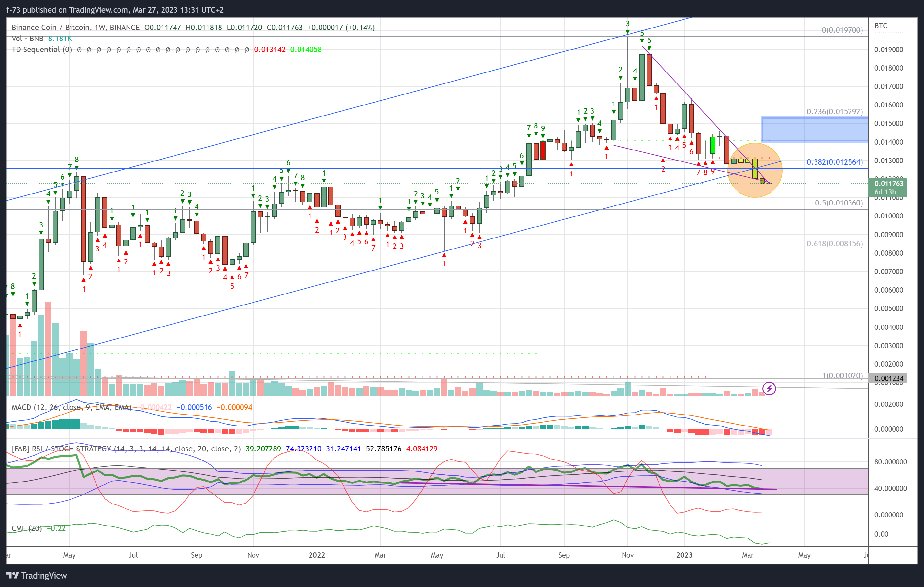Click the 0.236(0.015292) Fibonacci level label
The width and height of the screenshot is (924, 587).
[x=835, y=111]
